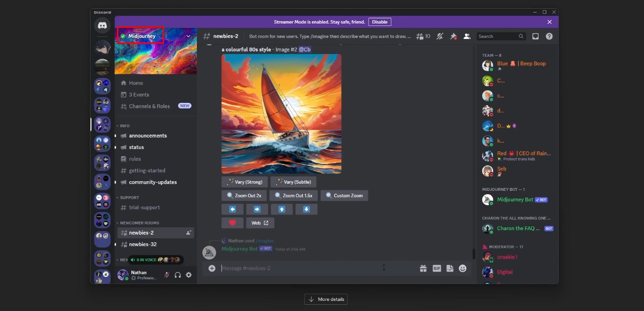Select moderator Digital
Viewport: 644px width, 311px height.
[517, 272]
